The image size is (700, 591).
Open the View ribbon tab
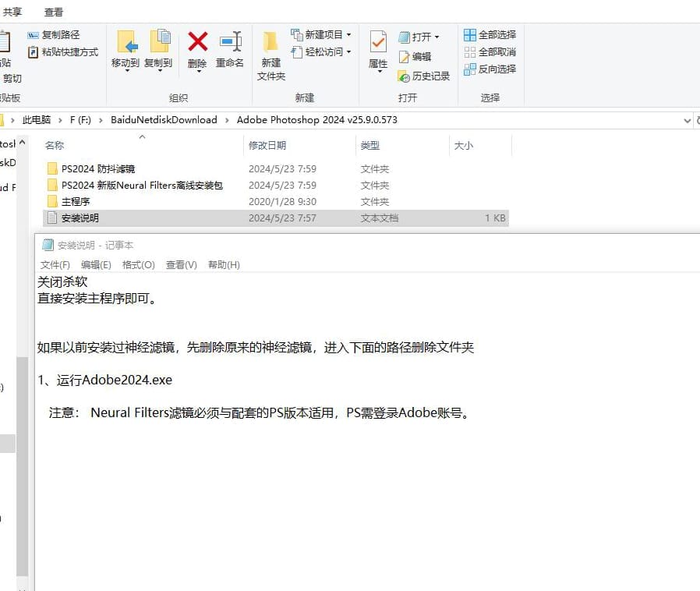54,12
